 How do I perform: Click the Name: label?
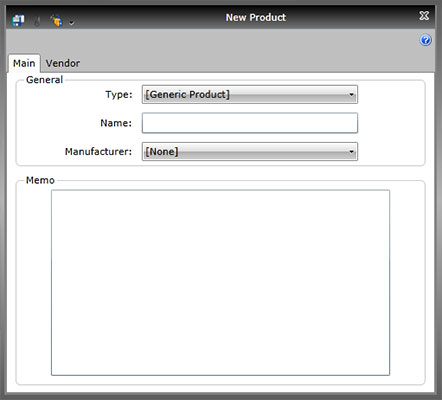[x=116, y=123]
